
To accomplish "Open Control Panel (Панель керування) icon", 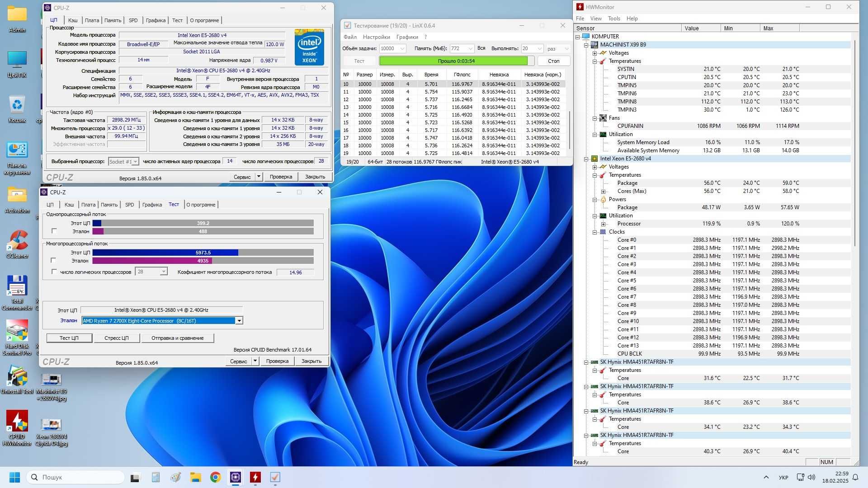I will tap(17, 158).
